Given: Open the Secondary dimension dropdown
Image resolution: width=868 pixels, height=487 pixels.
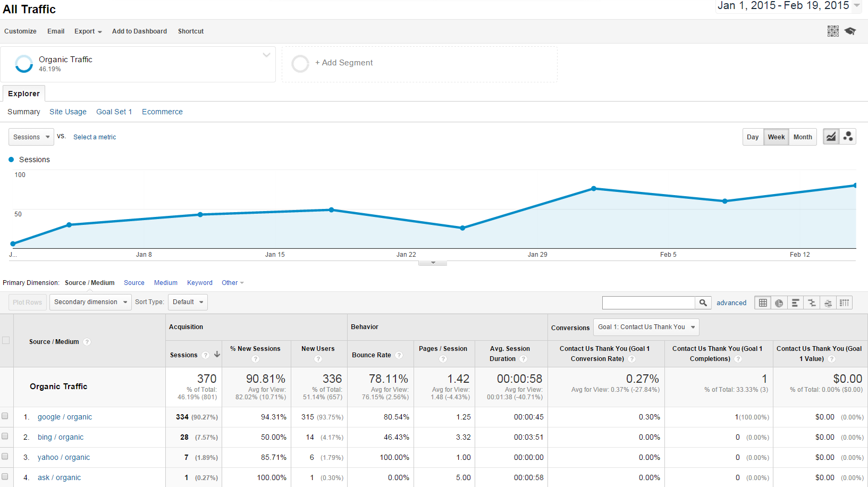Looking at the screenshot, I should coord(90,302).
